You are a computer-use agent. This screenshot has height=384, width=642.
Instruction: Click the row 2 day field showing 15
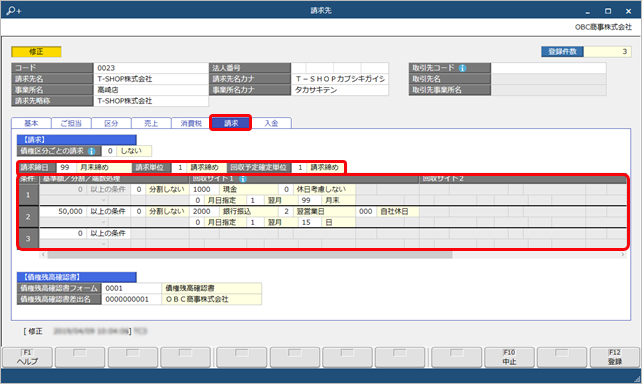click(310, 222)
